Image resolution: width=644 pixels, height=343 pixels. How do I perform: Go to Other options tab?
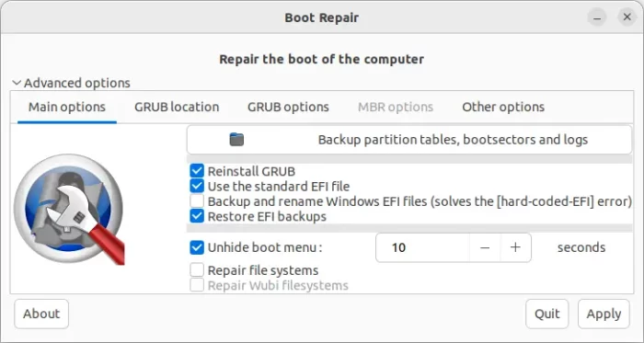click(x=503, y=107)
